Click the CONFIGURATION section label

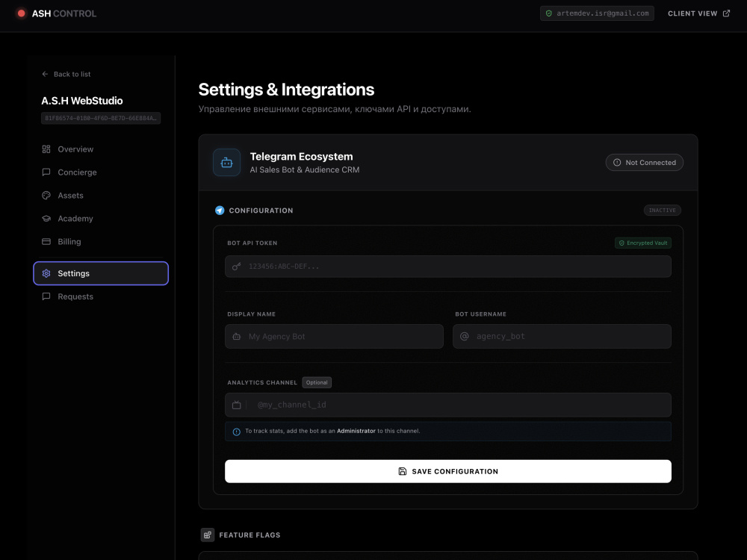[x=261, y=211]
